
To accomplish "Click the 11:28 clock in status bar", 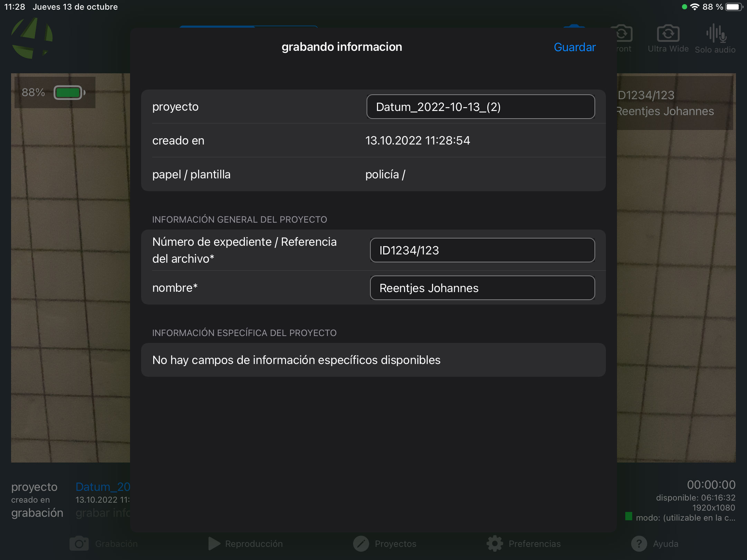I will pyautogui.click(x=15, y=7).
